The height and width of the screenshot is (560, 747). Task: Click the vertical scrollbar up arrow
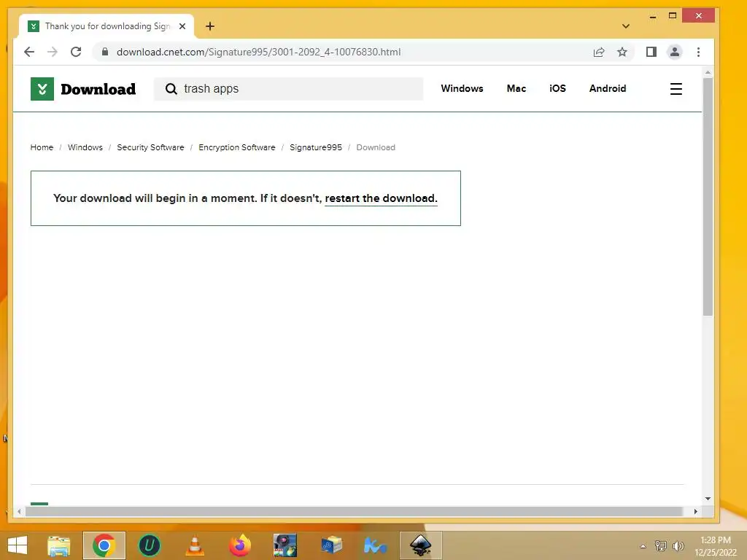[708, 72]
